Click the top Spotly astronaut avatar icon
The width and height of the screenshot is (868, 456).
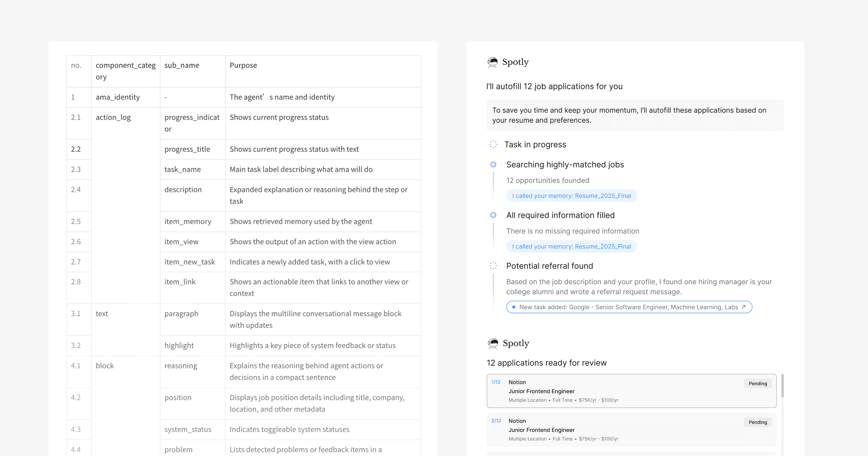coord(492,62)
